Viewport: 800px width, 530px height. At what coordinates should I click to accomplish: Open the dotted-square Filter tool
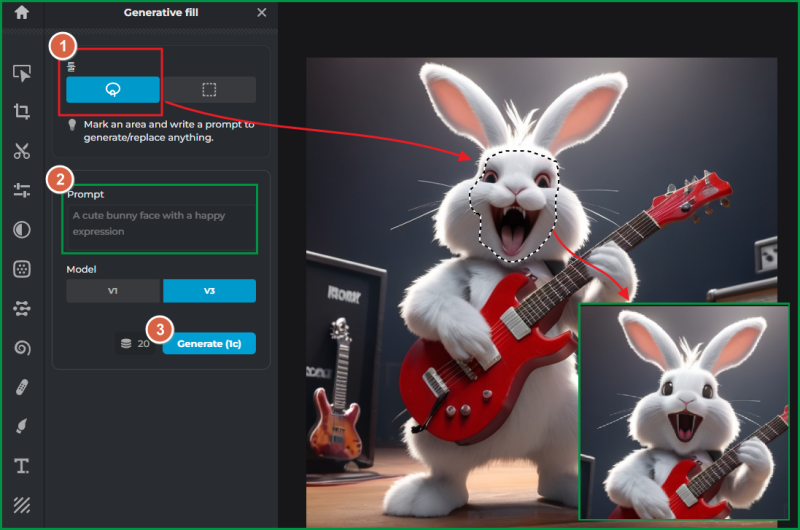[x=22, y=269]
